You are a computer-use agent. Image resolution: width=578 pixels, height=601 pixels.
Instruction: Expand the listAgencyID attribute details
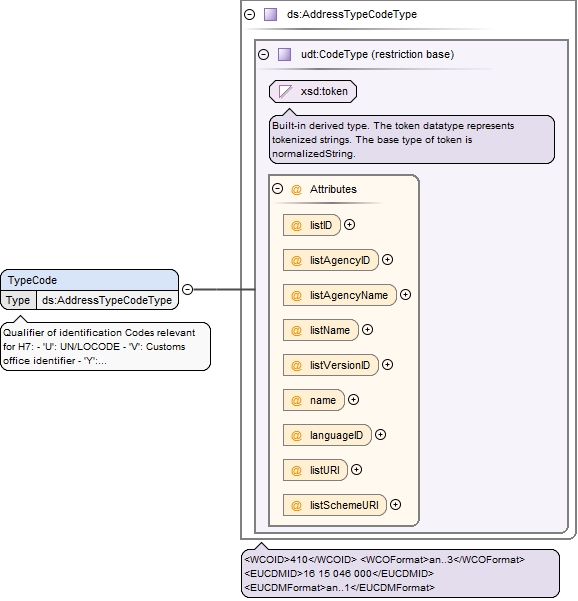[x=388, y=260]
